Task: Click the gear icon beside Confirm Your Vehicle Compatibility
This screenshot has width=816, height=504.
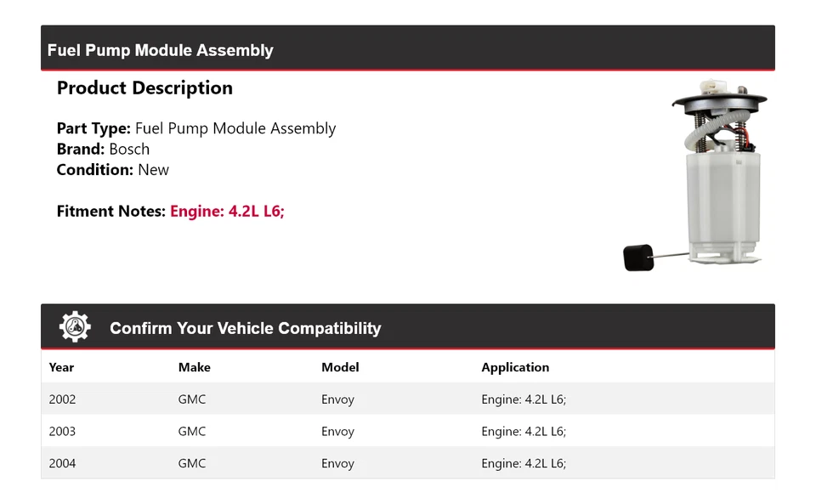Action: click(75, 327)
